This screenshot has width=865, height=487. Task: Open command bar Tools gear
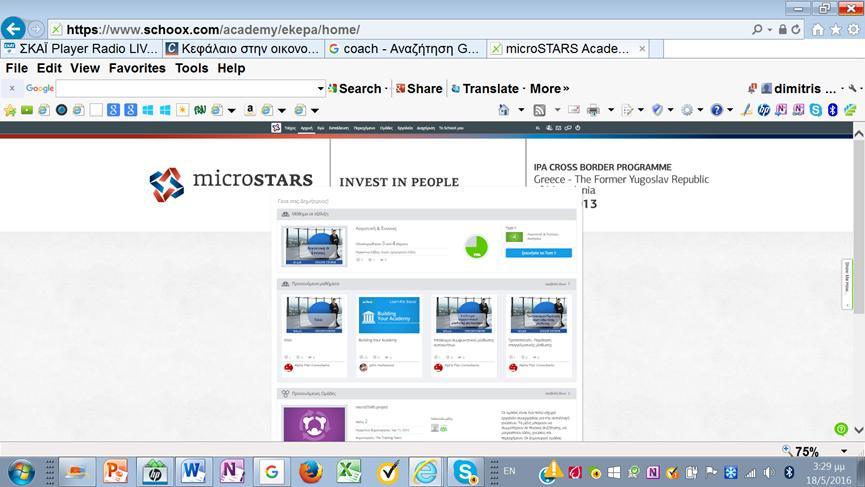pyautogui.click(x=687, y=110)
